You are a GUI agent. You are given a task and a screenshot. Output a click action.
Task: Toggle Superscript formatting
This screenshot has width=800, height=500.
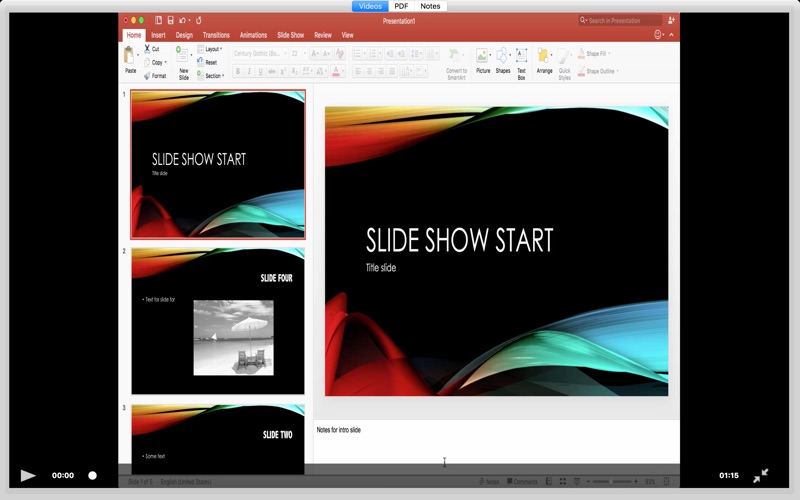click(x=283, y=71)
